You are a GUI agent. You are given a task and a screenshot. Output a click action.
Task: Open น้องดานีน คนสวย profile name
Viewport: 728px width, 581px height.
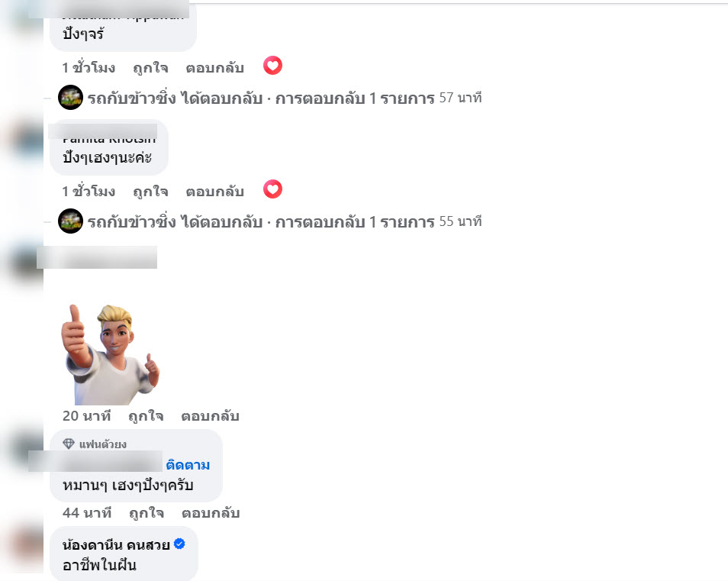click(116, 544)
